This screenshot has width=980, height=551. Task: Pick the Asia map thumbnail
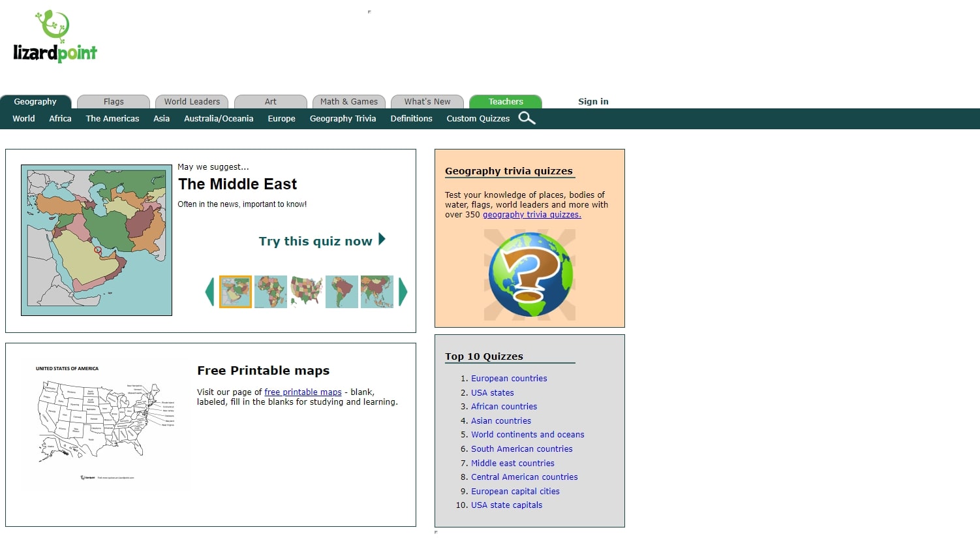tap(376, 292)
